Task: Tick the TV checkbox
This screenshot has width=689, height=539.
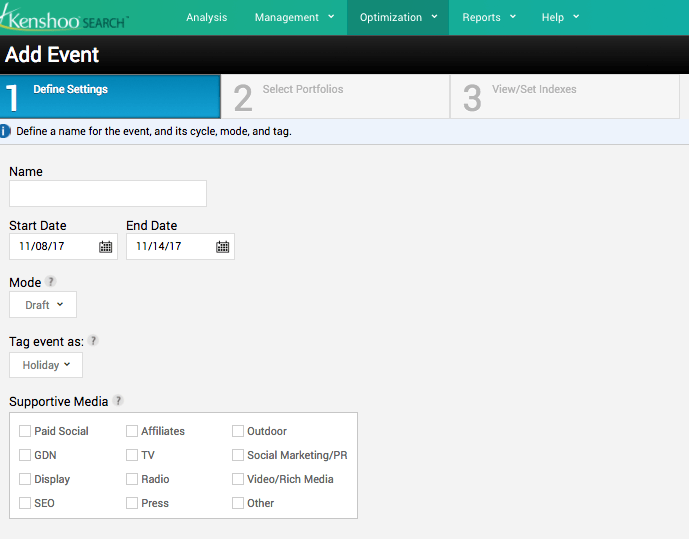Action: tap(132, 455)
